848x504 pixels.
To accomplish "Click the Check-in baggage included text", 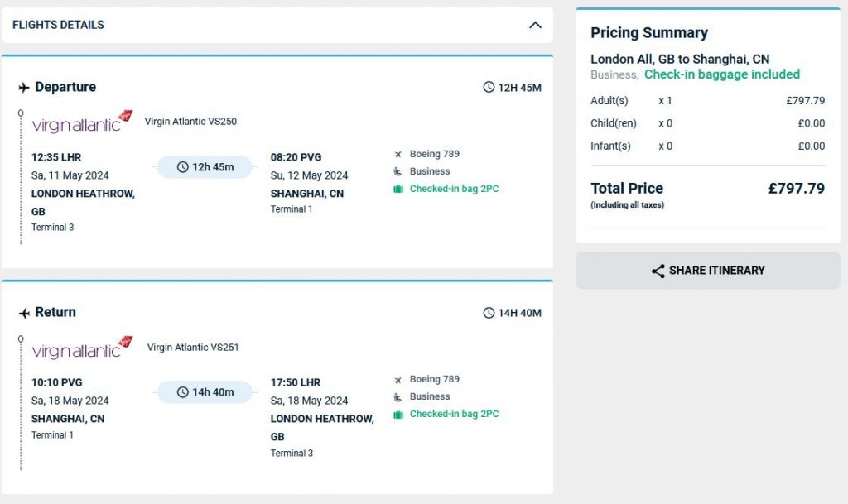I will [x=722, y=74].
